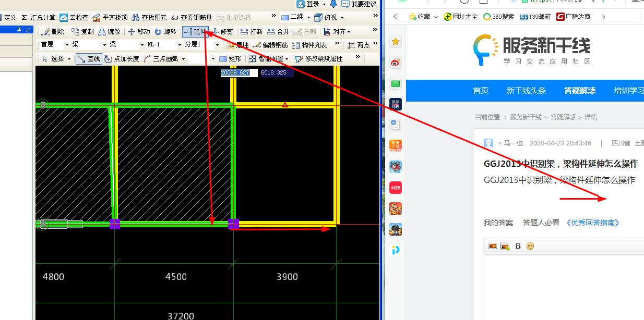644x320 pixels.
Task: Open 培训学习 tab in browser
Action: [x=629, y=90]
